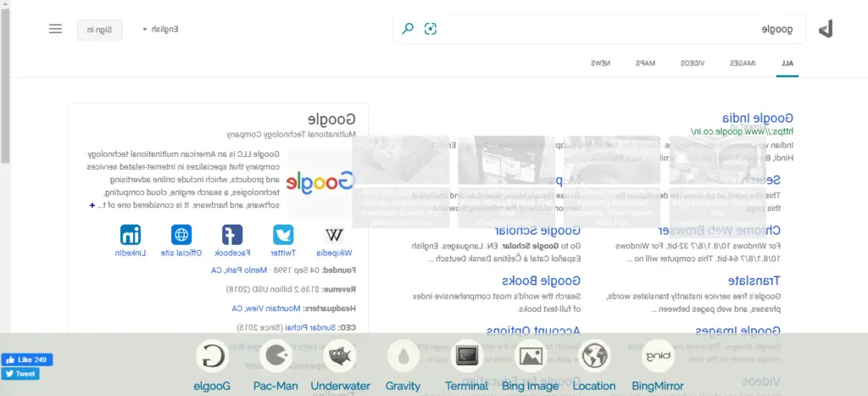Launch the Pac-Man game icon
Viewport: 868px width, 396px height.
(275, 355)
